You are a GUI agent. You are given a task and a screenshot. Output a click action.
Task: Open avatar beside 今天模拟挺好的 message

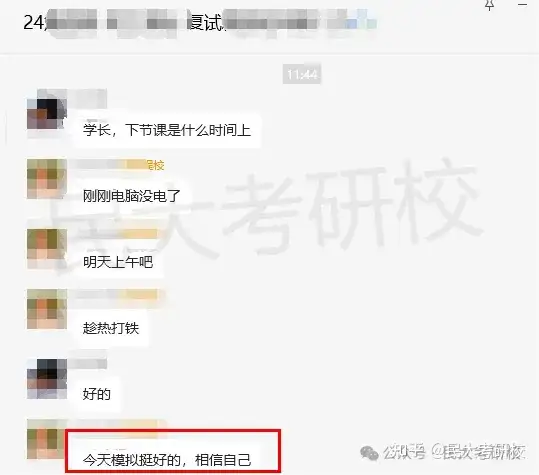[46, 440]
